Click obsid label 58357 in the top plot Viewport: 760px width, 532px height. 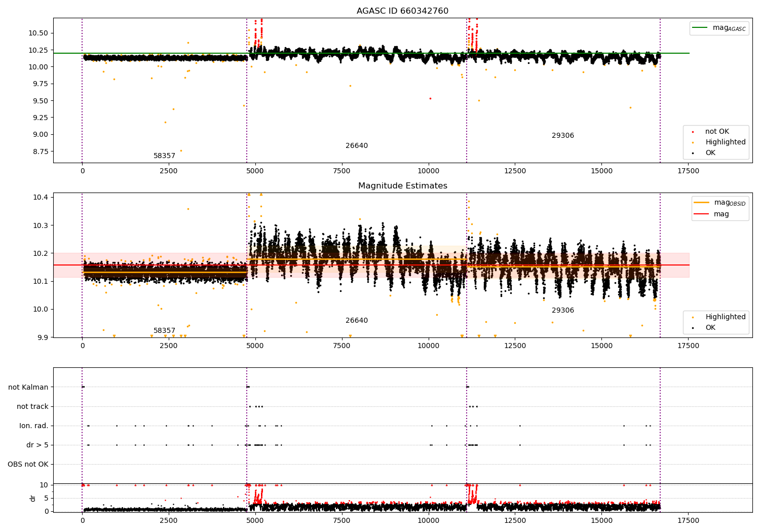click(164, 156)
